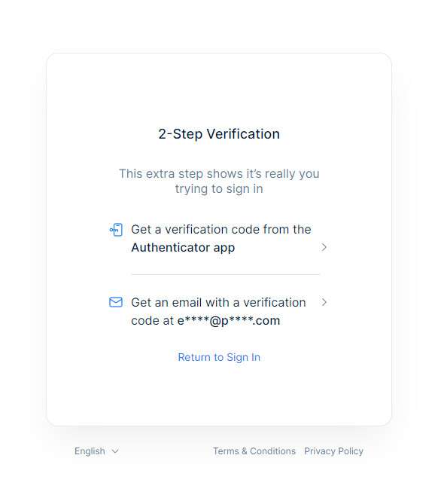Select the bold 'Authenticator app' label
The height and width of the screenshot is (504, 444).
[183, 248]
